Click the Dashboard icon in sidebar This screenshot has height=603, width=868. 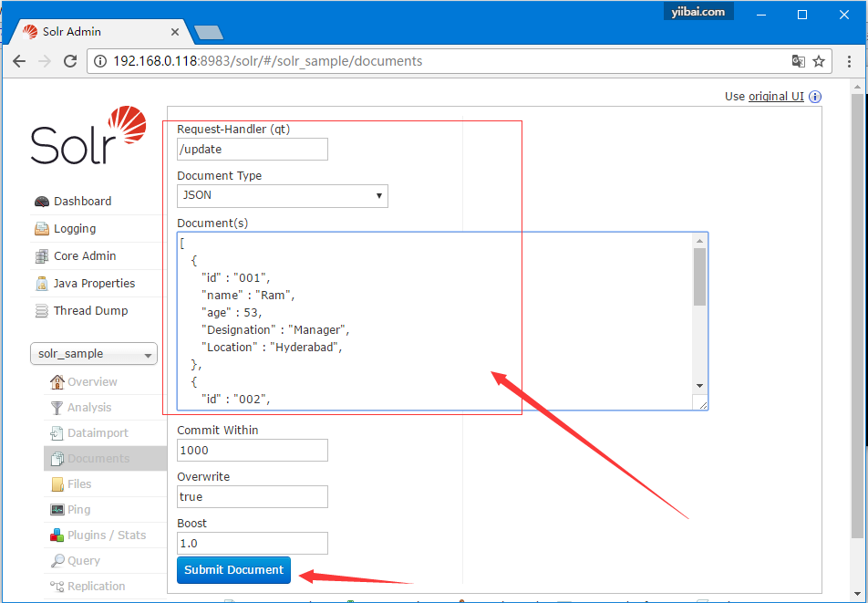click(41, 202)
